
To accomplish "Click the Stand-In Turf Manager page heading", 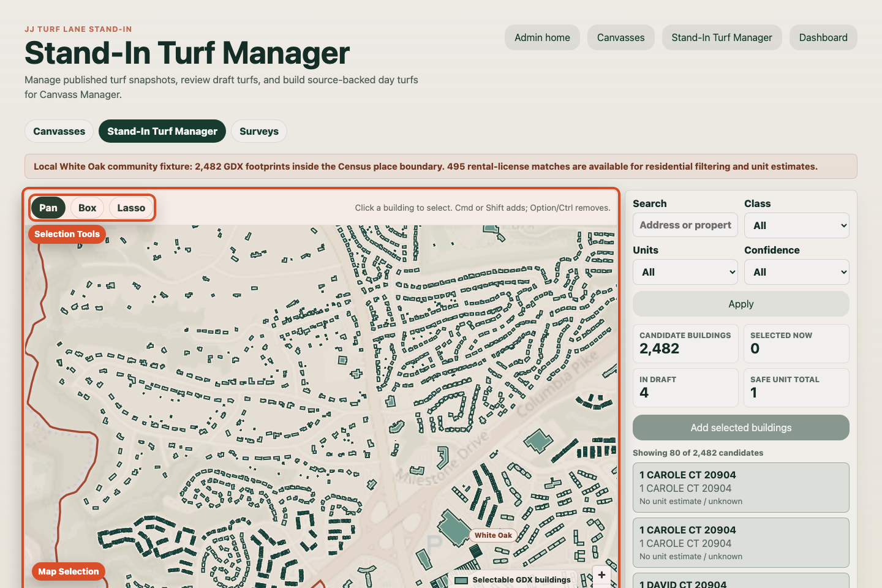I will coord(187,53).
